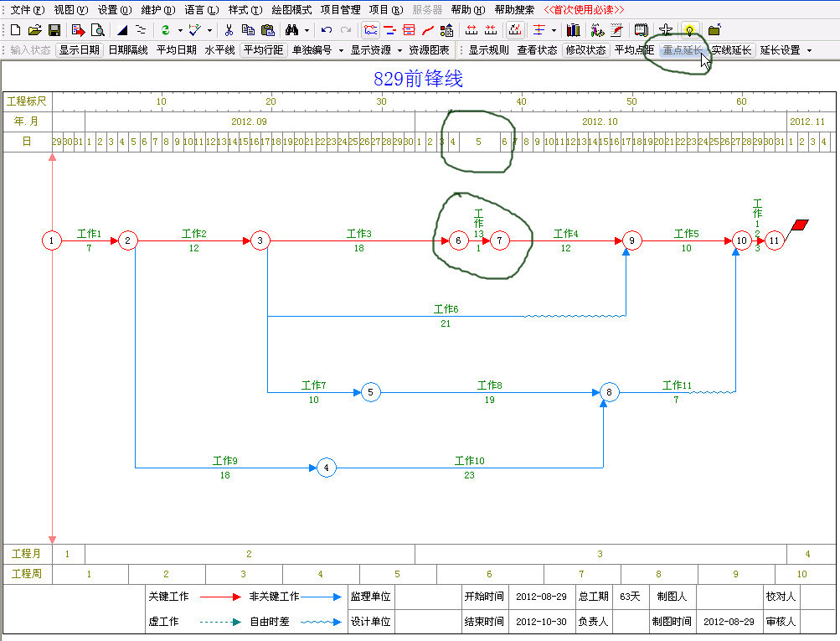This screenshot has height=641, width=840.
Task: Open dropdown arrow beside the checkmark icon
Action: tap(209, 30)
